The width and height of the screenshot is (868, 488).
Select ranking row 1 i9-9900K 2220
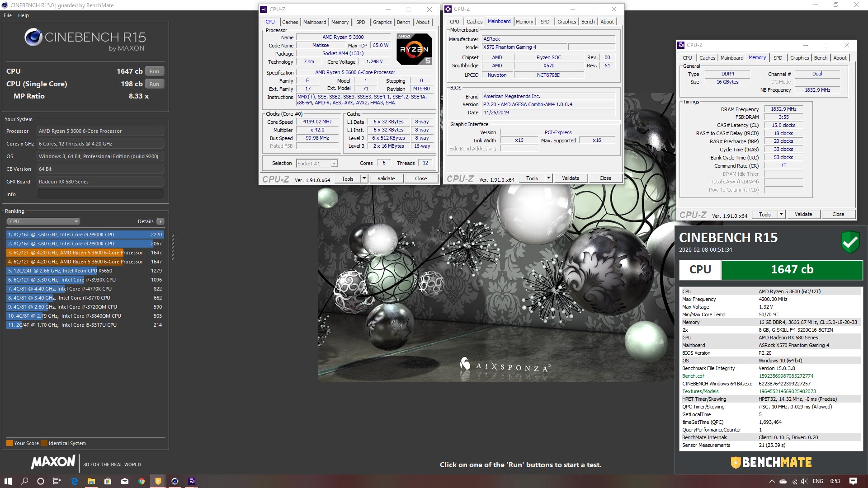85,235
